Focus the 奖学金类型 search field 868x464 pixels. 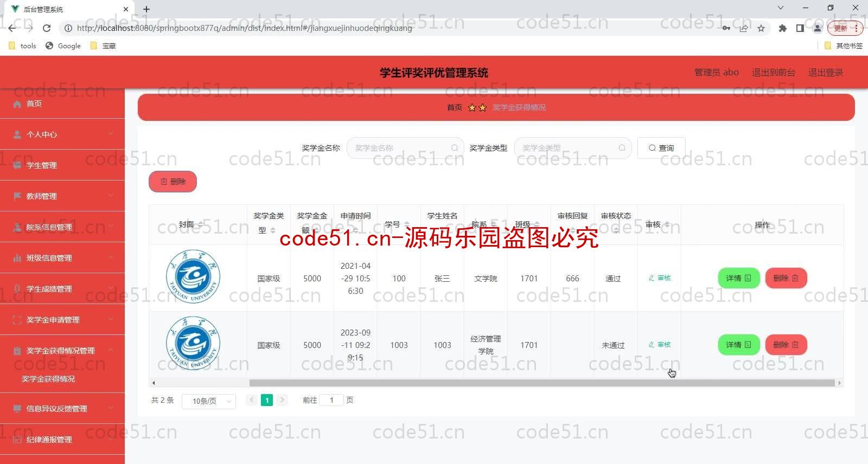(x=572, y=148)
